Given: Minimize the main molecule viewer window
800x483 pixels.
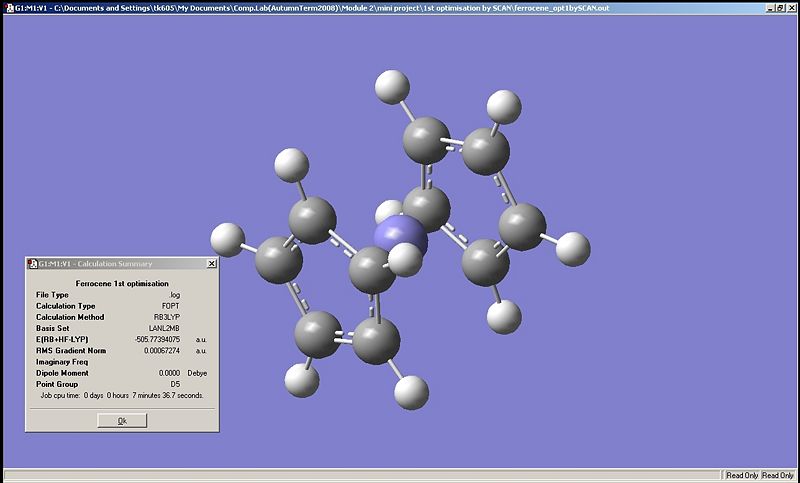Looking at the screenshot, I should (x=771, y=7).
